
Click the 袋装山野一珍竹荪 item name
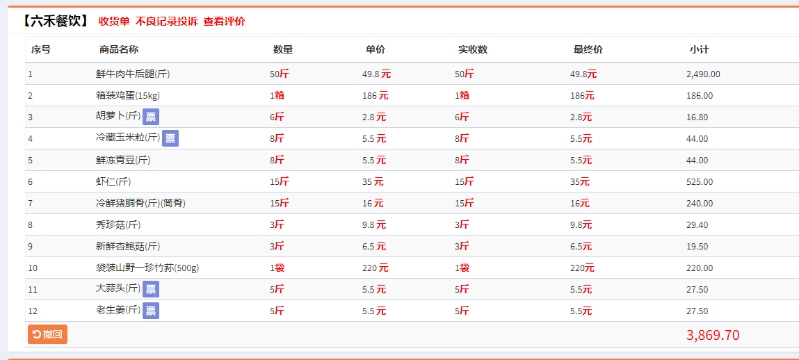pyautogui.click(x=147, y=268)
